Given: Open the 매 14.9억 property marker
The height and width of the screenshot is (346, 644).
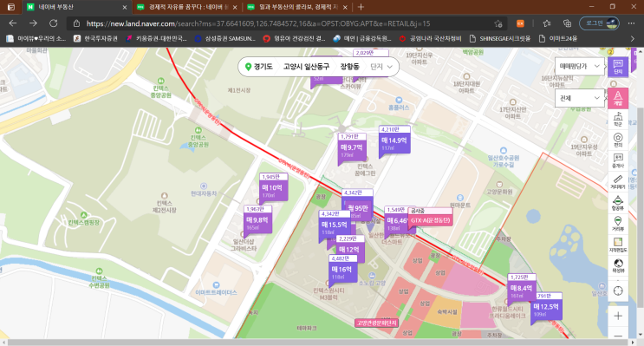Looking at the screenshot, I should pos(394,140).
